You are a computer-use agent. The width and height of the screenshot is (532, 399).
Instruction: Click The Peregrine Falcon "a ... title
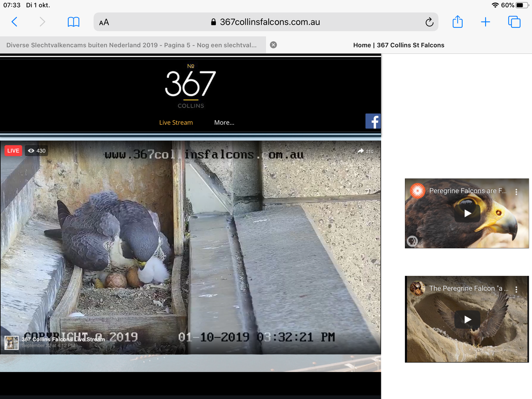469,288
